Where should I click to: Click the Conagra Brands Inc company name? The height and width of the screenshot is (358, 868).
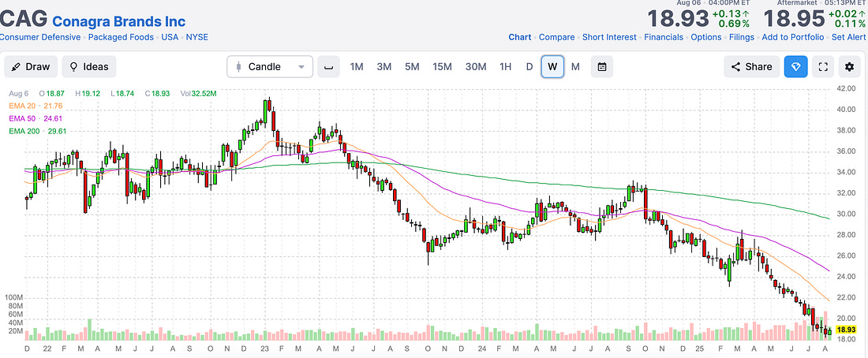click(x=119, y=21)
